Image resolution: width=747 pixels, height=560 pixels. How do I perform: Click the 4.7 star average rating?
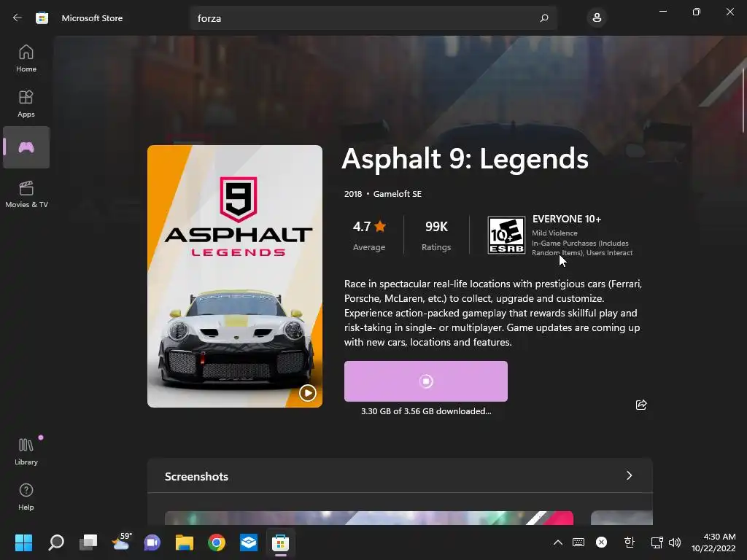tap(369, 235)
